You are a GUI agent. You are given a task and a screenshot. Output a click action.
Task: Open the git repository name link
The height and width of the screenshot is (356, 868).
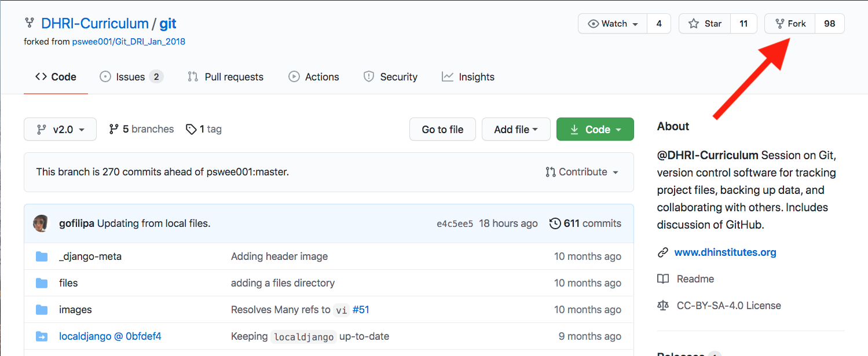coord(168,24)
